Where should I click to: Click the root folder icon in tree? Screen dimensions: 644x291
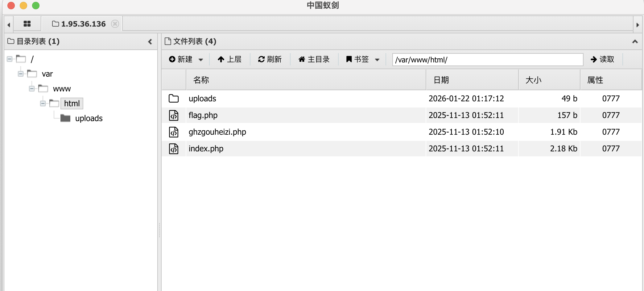pos(21,59)
